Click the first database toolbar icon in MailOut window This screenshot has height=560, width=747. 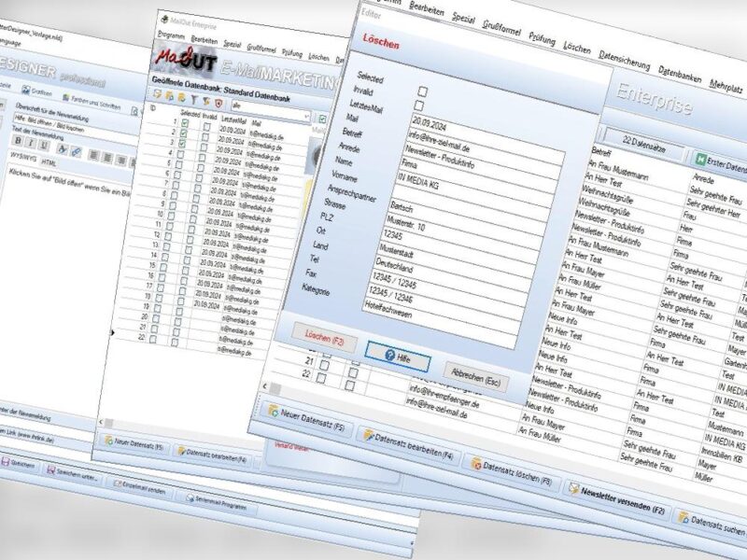click(158, 94)
